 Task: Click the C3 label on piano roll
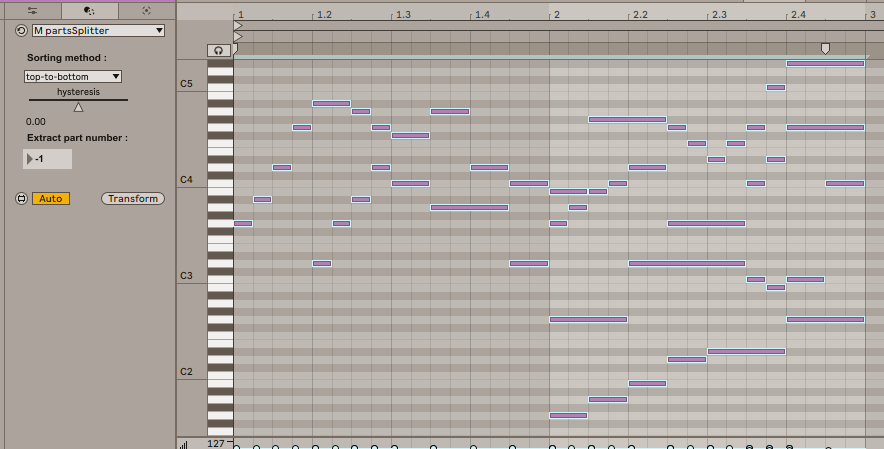187,275
